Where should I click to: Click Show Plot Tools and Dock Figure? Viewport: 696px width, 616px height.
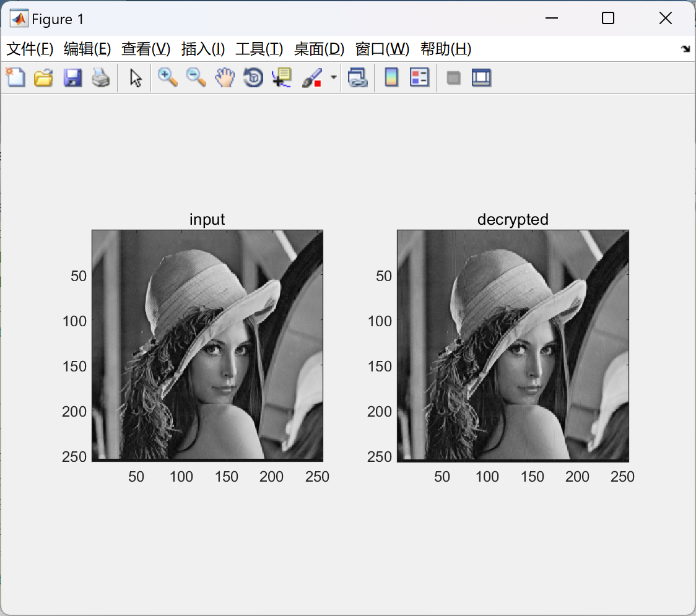(481, 77)
